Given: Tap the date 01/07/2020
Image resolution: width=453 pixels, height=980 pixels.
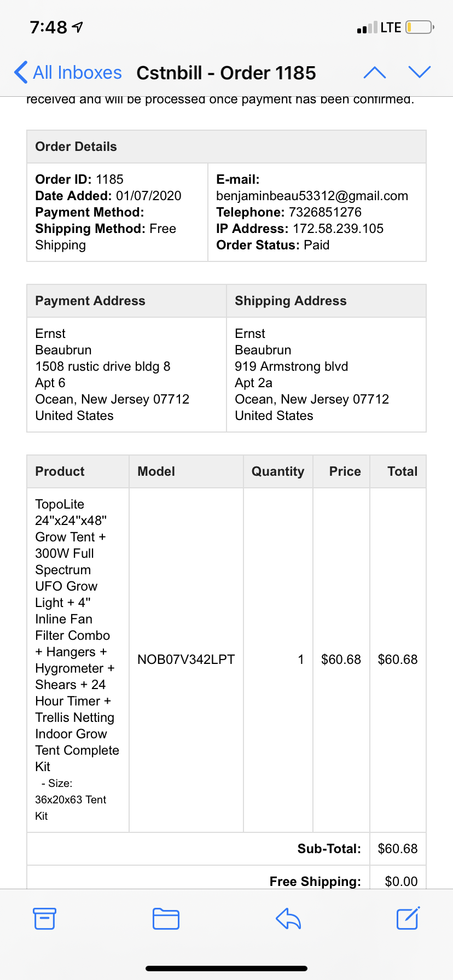Looking at the screenshot, I should pos(148,196).
